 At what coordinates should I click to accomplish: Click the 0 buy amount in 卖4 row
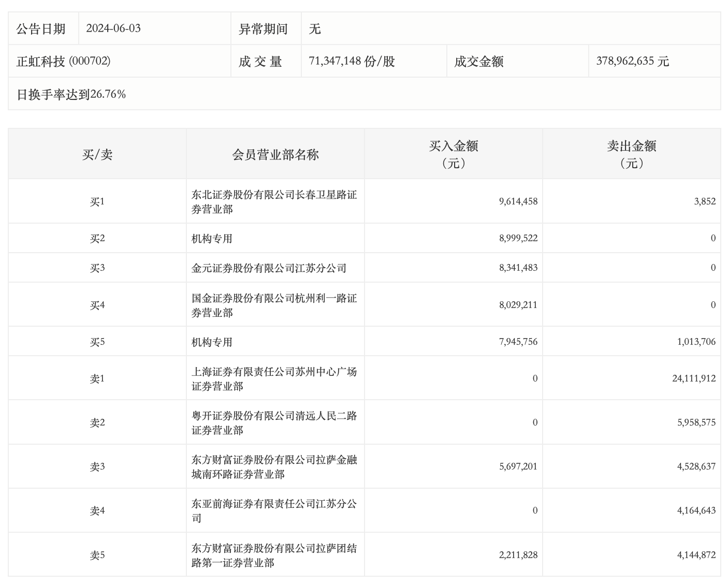[535, 510]
